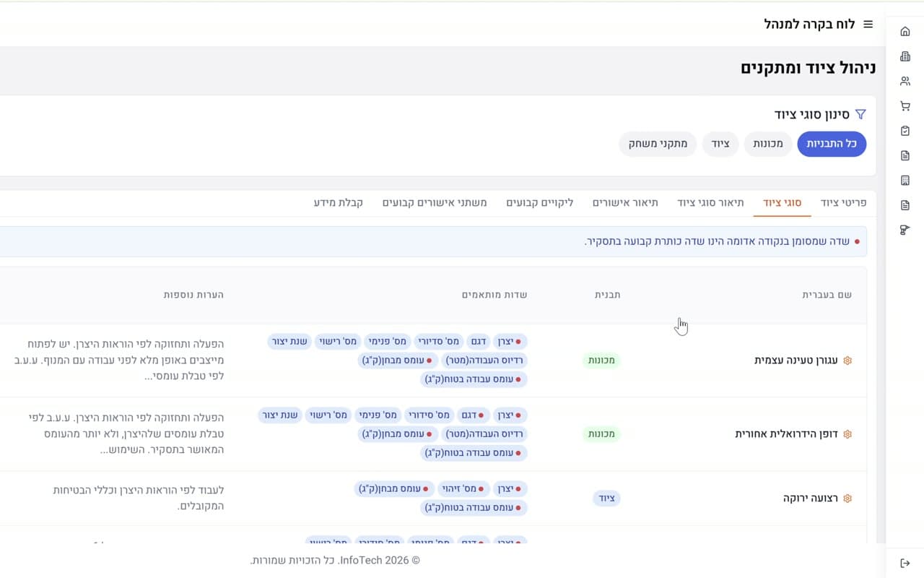Click the funnel filter icon by סינון סוגי ציוד
The height and width of the screenshot is (578, 924).
click(x=860, y=114)
